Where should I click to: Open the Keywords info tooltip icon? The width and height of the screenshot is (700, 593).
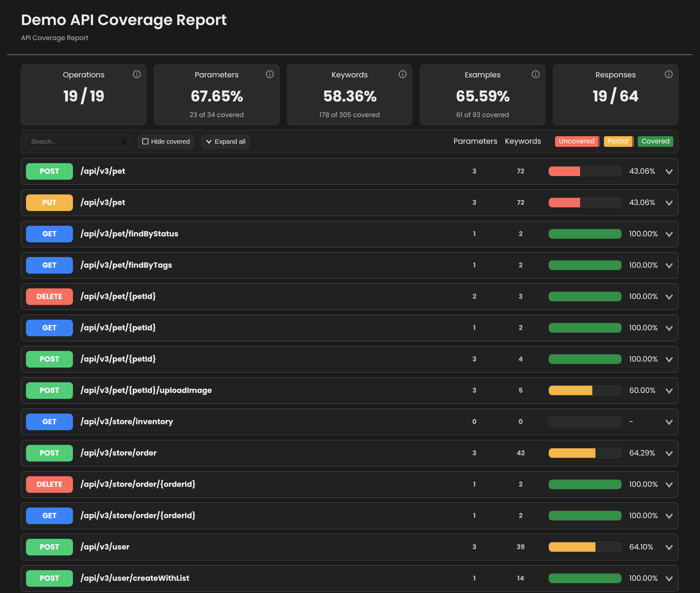(x=403, y=74)
